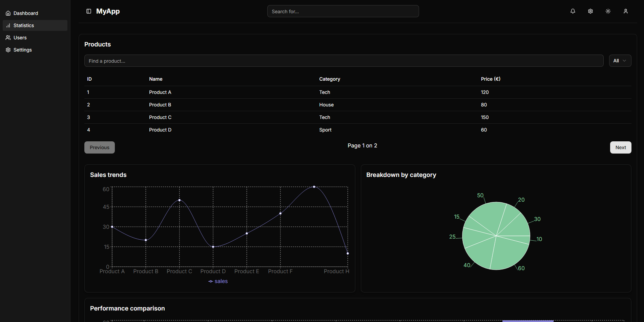Viewport: 644px width, 322px height.
Task: Select Statistics in sidebar
Action: [35, 25]
